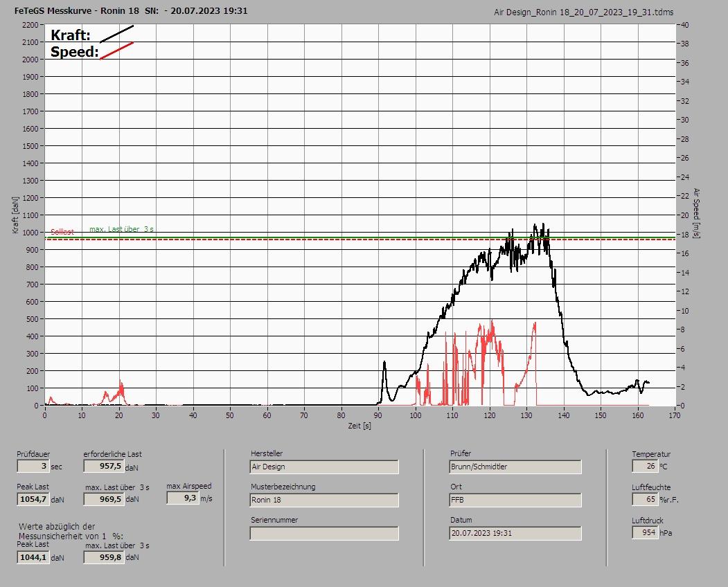Click corrected Peak Last value 1044,1
Viewport: 728px width, 587px height.
tap(33, 557)
